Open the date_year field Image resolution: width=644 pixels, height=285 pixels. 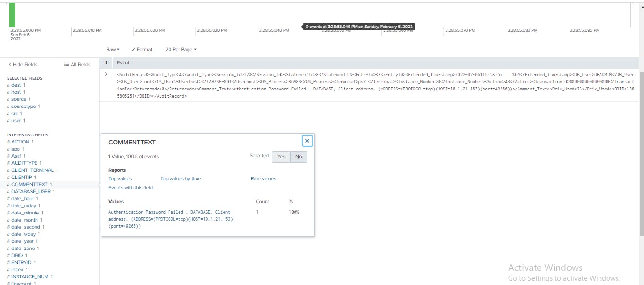[22, 241]
